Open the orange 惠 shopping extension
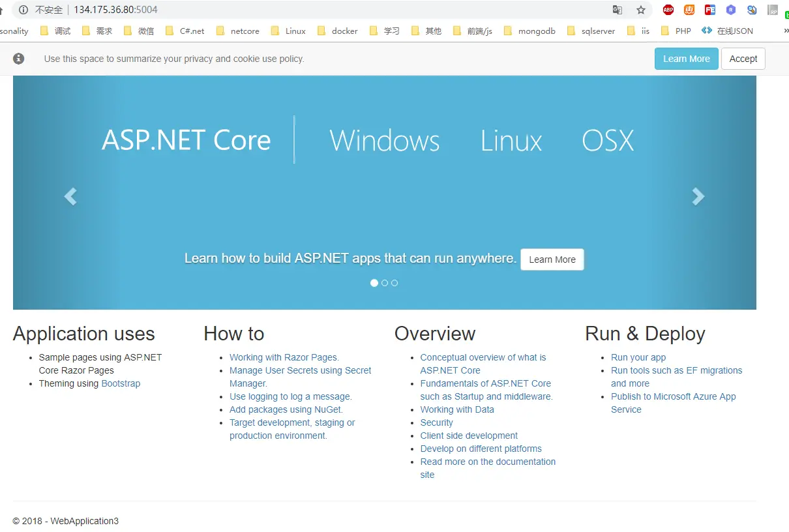 coord(689,10)
